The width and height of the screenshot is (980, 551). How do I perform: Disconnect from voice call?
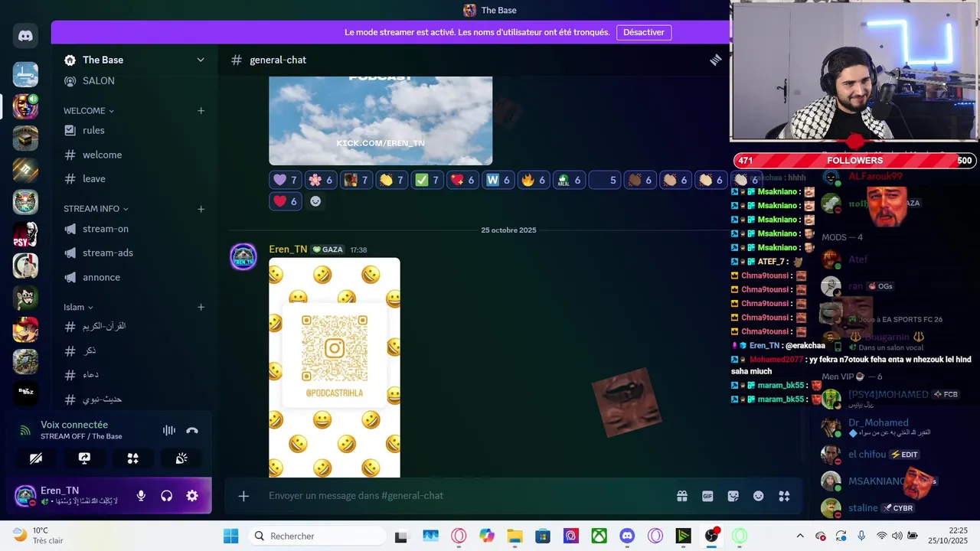point(192,430)
